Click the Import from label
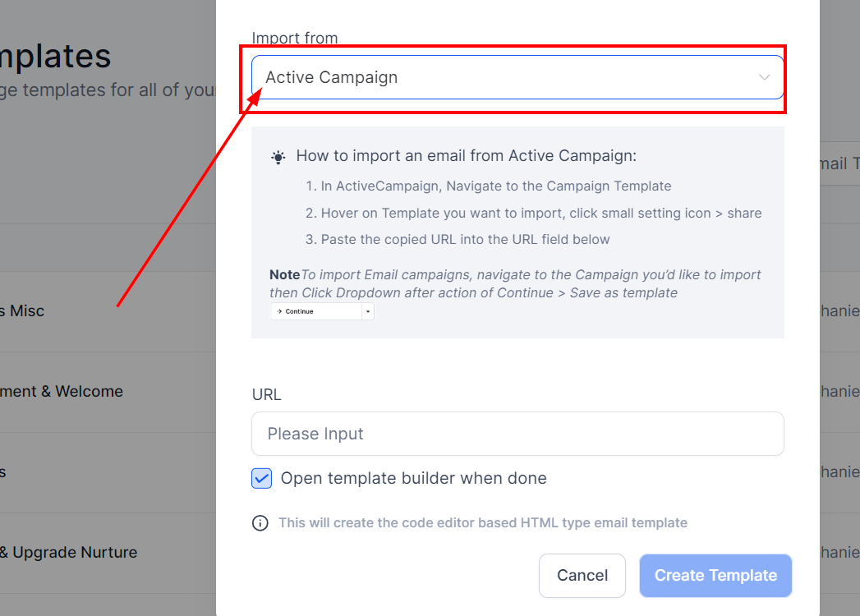This screenshot has height=616, width=860. (x=295, y=39)
